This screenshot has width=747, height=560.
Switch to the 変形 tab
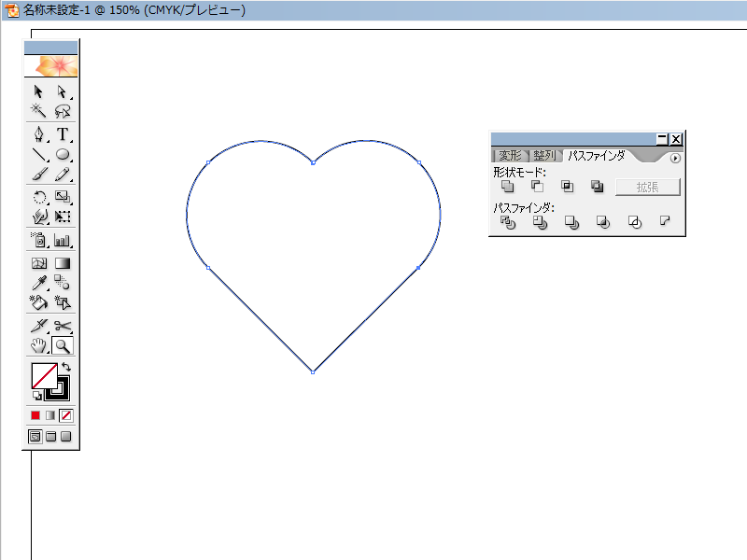coord(511,156)
